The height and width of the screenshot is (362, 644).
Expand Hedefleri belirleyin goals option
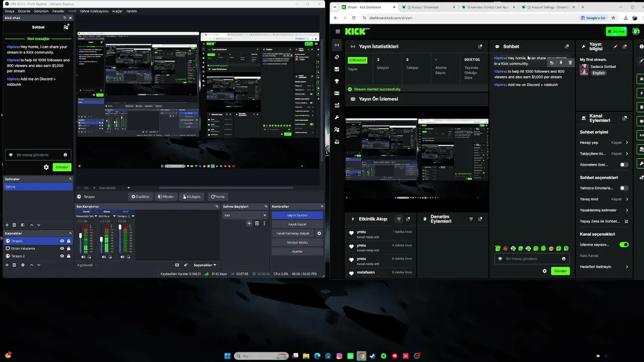627,267
